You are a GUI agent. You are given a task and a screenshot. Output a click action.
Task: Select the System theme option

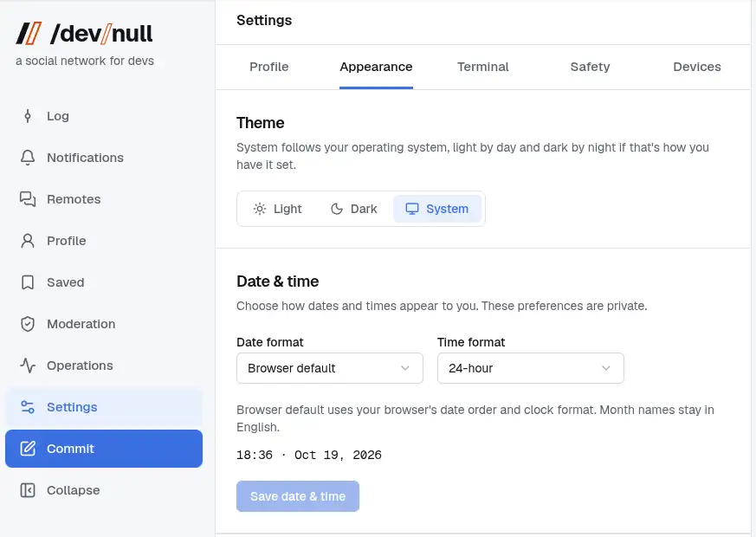pos(436,209)
